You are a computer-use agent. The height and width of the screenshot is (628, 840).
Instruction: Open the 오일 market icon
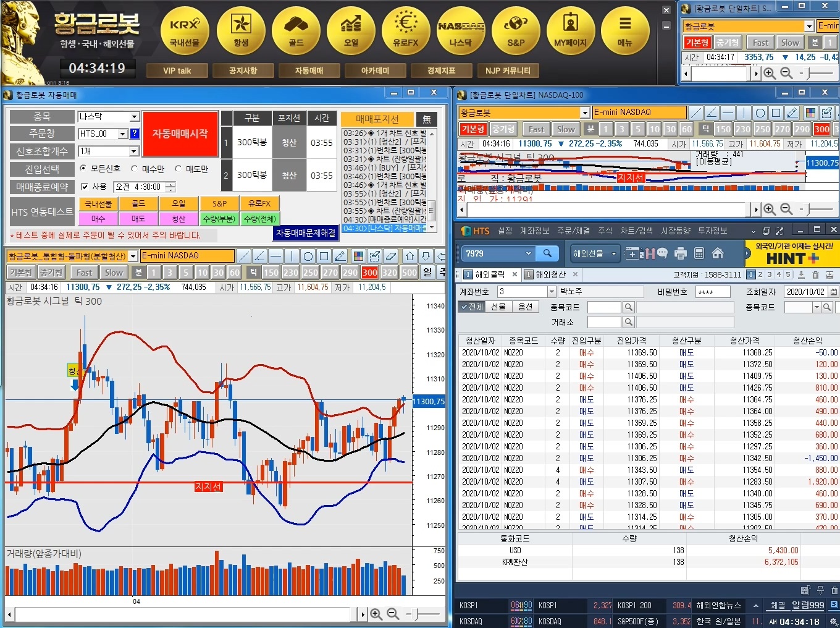tap(351, 31)
